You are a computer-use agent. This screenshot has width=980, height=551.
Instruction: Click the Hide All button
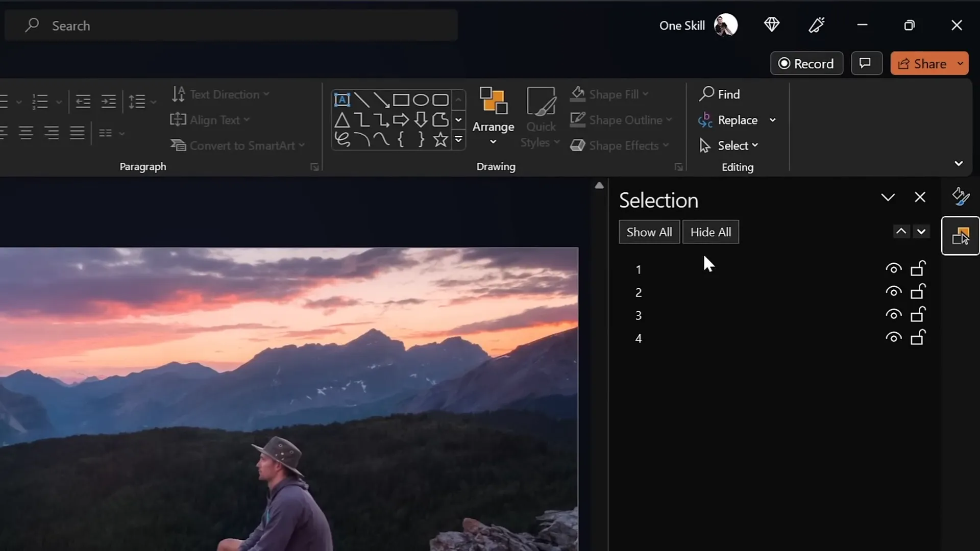point(711,232)
